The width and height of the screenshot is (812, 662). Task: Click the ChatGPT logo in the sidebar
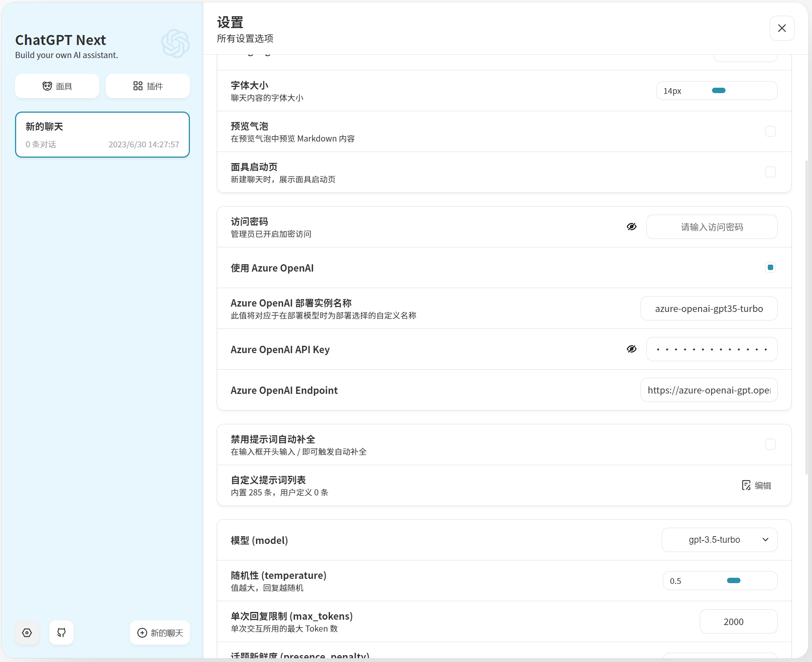click(175, 43)
